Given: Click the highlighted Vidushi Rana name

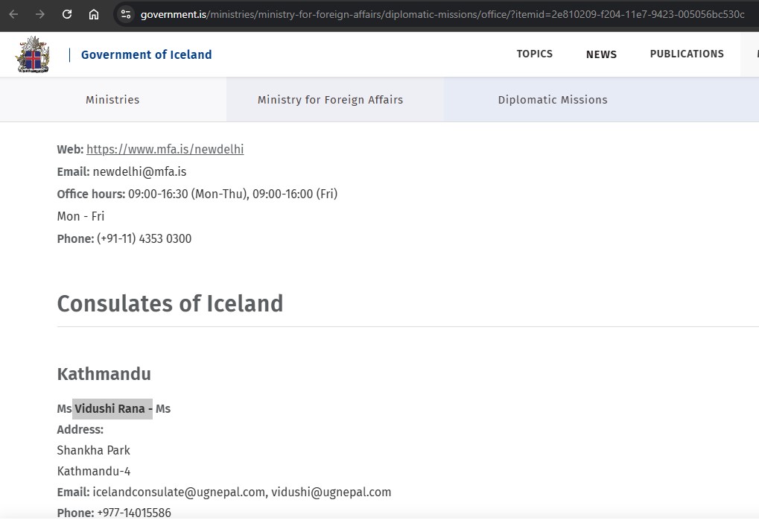Looking at the screenshot, I should pos(112,408).
